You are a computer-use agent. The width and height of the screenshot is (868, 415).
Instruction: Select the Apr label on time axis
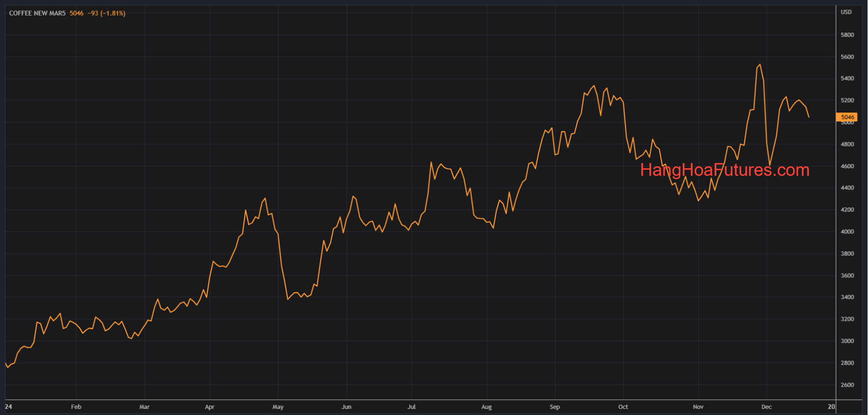pos(210,407)
